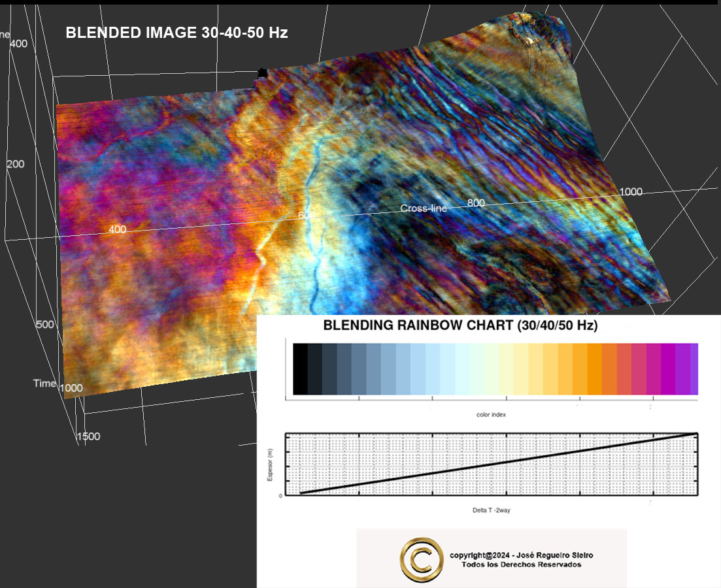Select the violet swatch at colorbar's right end
Image resolution: width=721 pixels, height=588 pixels.
click(694, 369)
